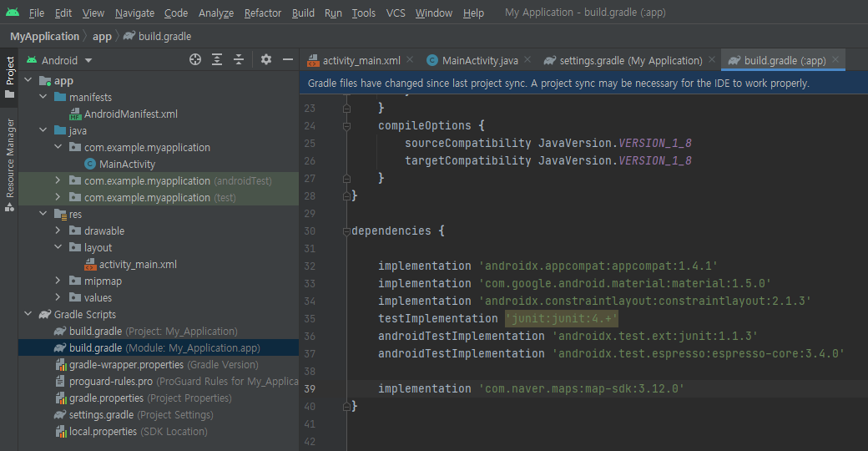Fold the compileOptions block in gutter

346,126
